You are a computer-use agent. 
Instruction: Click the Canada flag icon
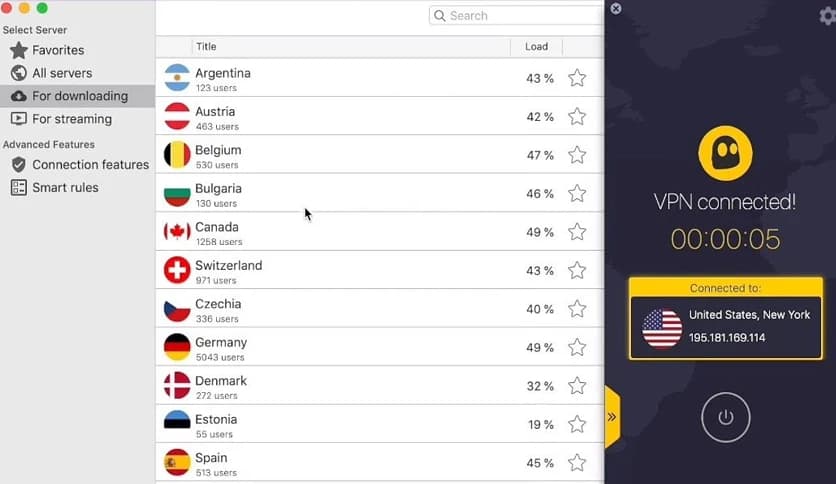(x=177, y=232)
